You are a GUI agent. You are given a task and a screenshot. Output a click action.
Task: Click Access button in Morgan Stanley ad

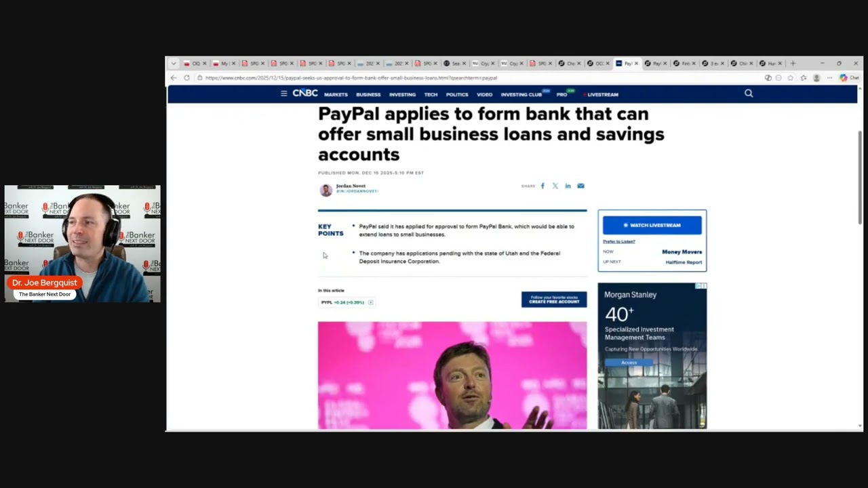pos(629,363)
